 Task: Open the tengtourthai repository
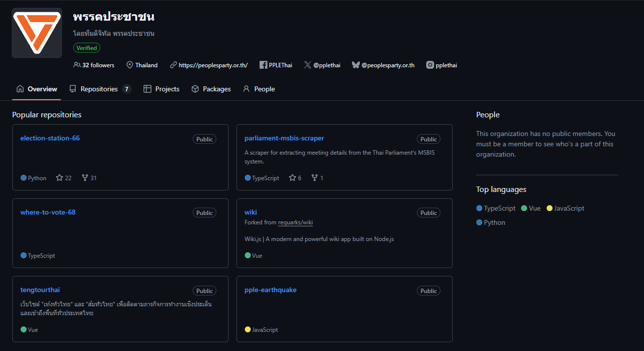[40, 290]
